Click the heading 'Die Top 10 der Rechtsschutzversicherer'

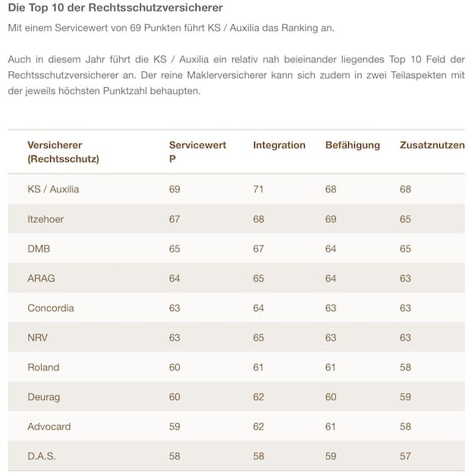(115, 8)
